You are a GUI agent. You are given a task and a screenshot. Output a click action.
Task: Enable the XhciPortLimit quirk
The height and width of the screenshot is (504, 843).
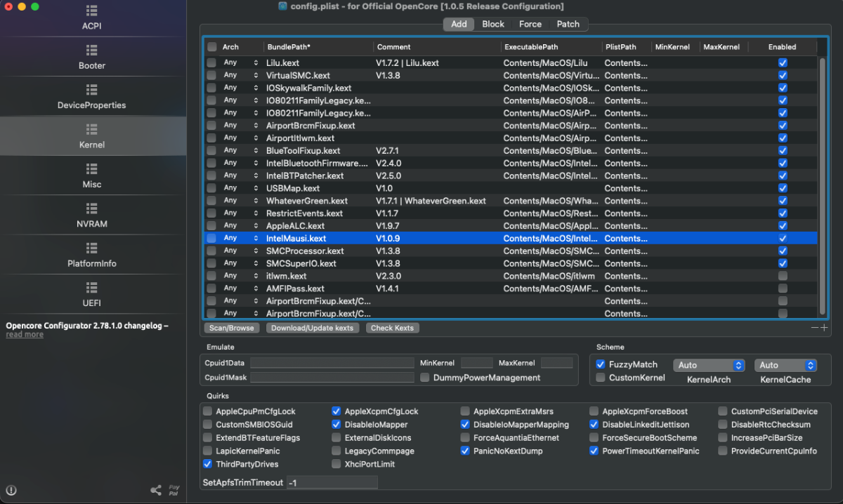pos(336,464)
